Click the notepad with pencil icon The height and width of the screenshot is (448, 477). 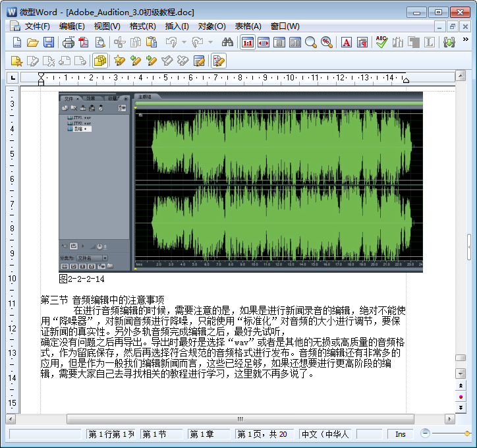[199, 61]
